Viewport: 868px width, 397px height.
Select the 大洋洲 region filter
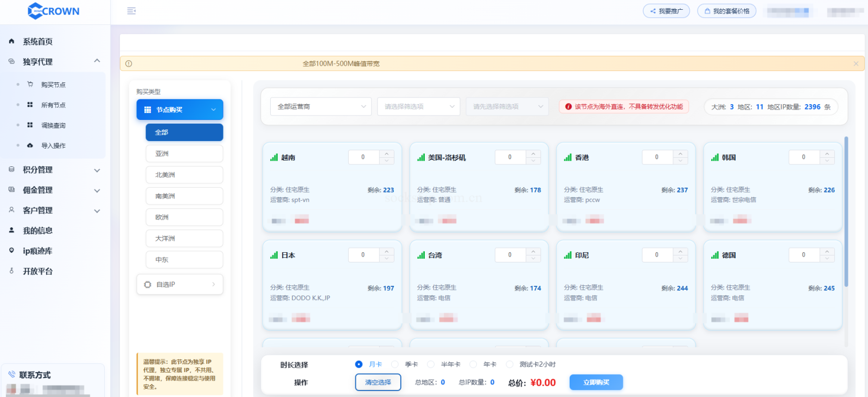(x=184, y=238)
